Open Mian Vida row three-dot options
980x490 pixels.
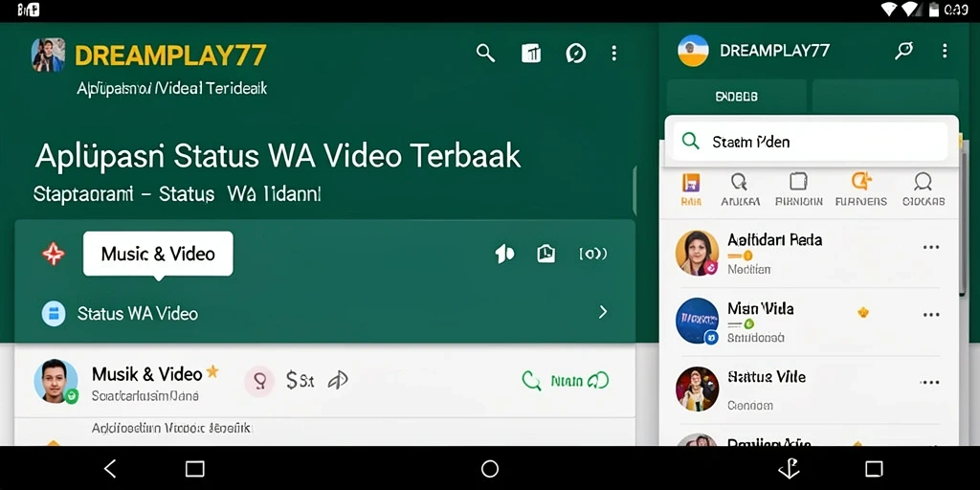pos(931,314)
